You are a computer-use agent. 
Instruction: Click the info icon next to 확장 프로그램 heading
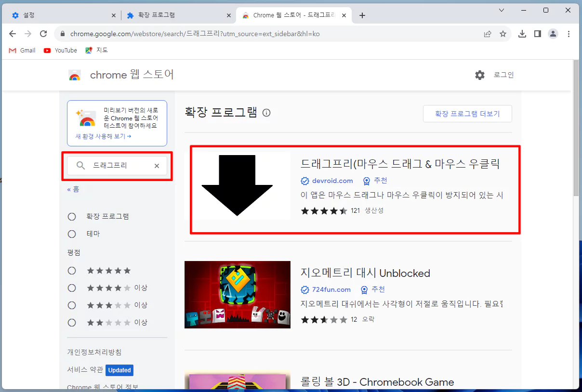(x=266, y=113)
